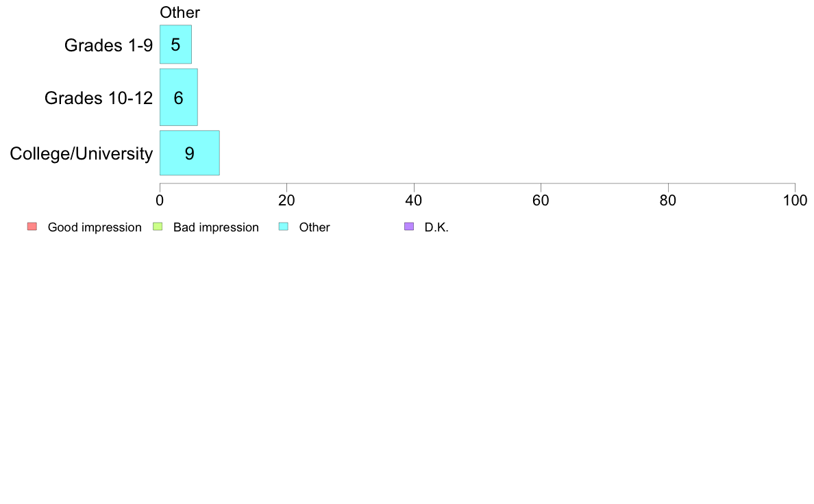814x504 pixels.
Task: Select the Grades 1-9 bar
Action: 175,44
